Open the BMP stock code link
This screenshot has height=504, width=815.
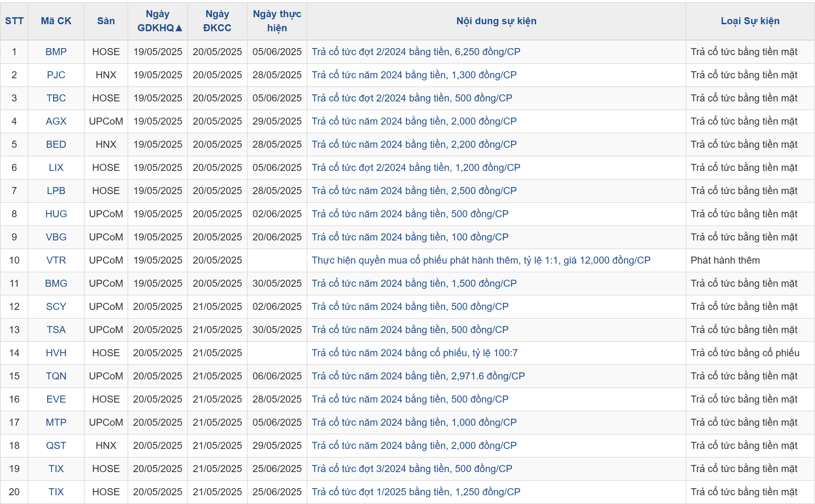point(56,52)
